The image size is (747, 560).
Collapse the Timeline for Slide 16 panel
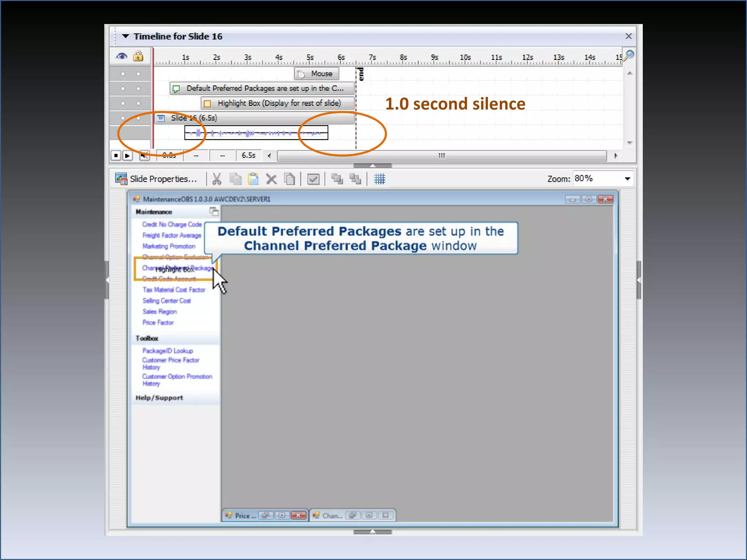click(x=125, y=36)
